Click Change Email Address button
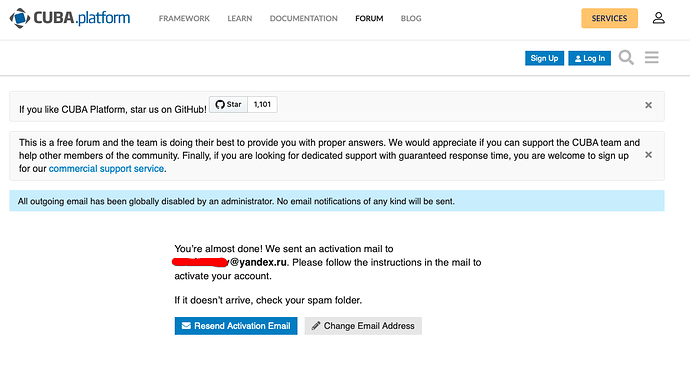This screenshot has height=368, width=690. click(363, 326)
